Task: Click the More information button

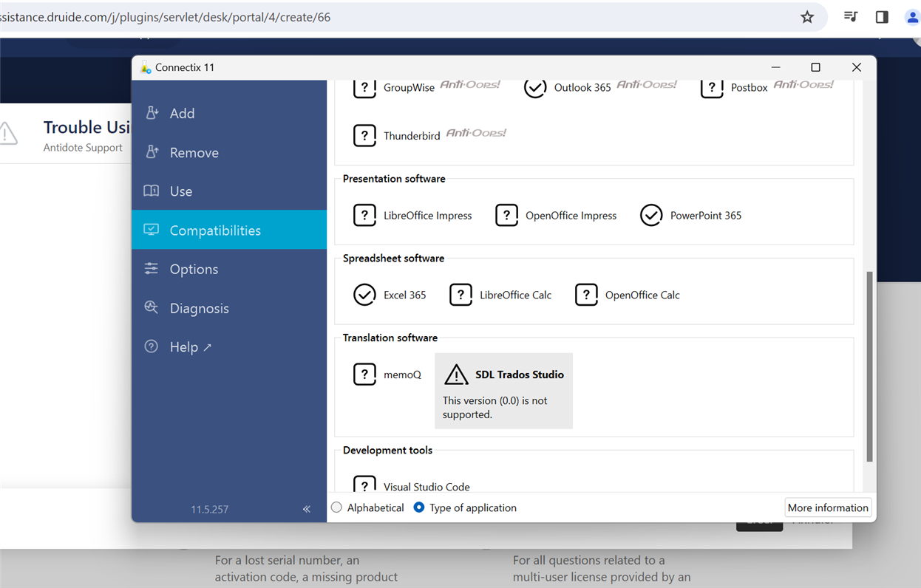Action: (828, 507)
